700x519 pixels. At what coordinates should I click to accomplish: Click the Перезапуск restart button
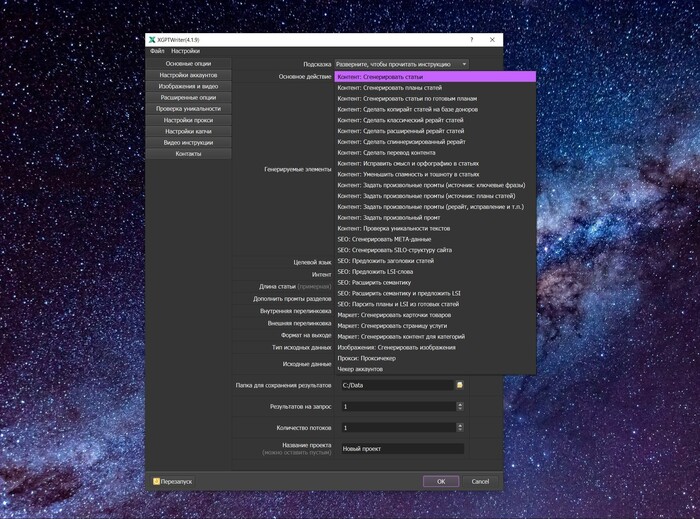(x=175, y=481)
